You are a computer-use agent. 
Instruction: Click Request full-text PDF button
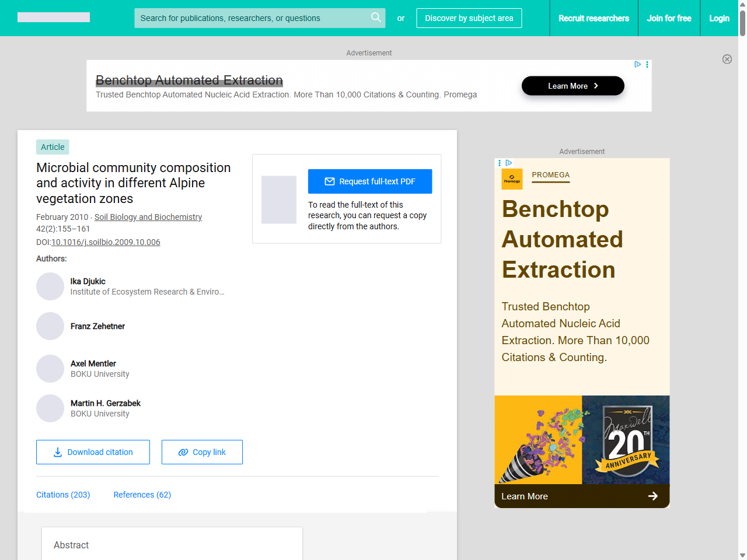[370, 181]
